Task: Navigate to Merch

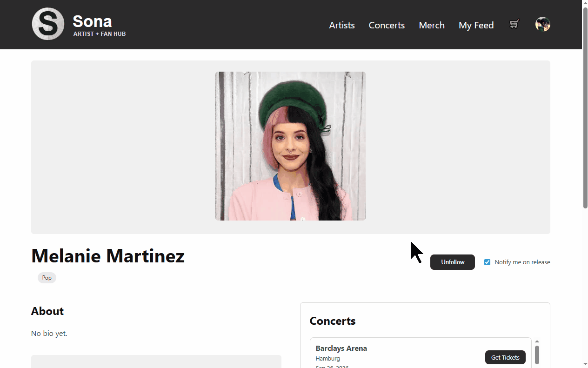Action: (432, 25)
